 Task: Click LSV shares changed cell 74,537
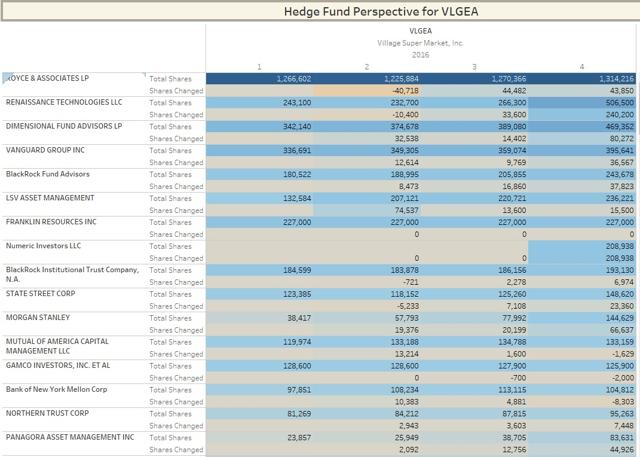pyautogui.click(x=367, y=210)
